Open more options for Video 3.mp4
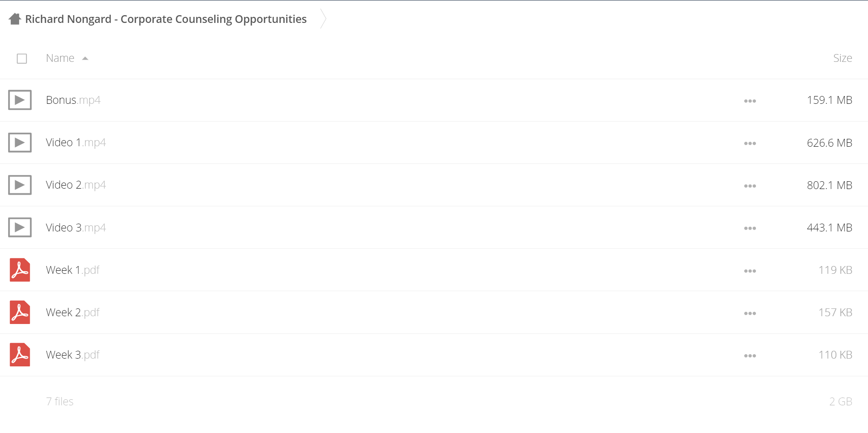 750,228
